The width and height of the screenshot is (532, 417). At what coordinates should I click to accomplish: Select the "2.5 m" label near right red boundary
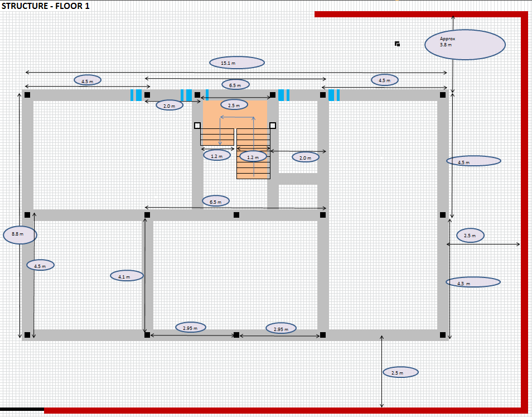point(470,236)
